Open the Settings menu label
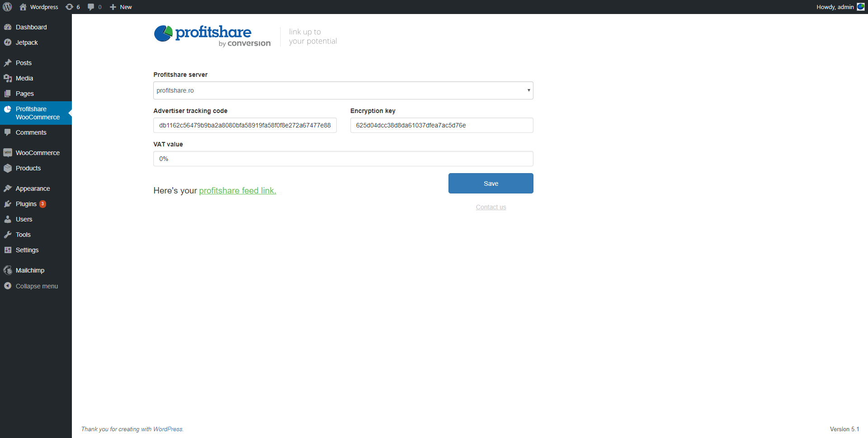Image resolution: width=868 pixels, height=438 pixels. pos(27,250)
